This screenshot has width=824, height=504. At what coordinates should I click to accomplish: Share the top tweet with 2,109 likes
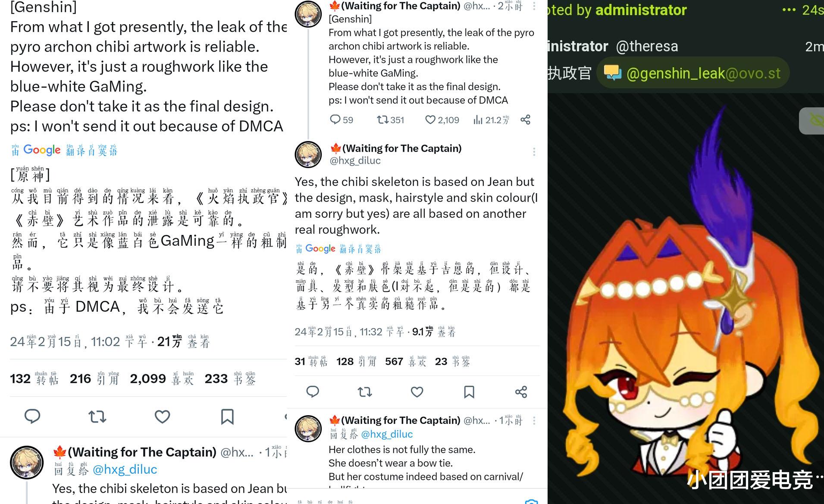pyautogui.click(x=525, y=119)
